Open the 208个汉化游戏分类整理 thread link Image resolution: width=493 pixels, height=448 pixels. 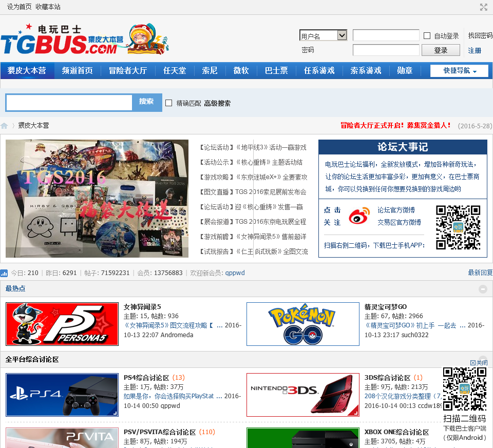[403, 397]
